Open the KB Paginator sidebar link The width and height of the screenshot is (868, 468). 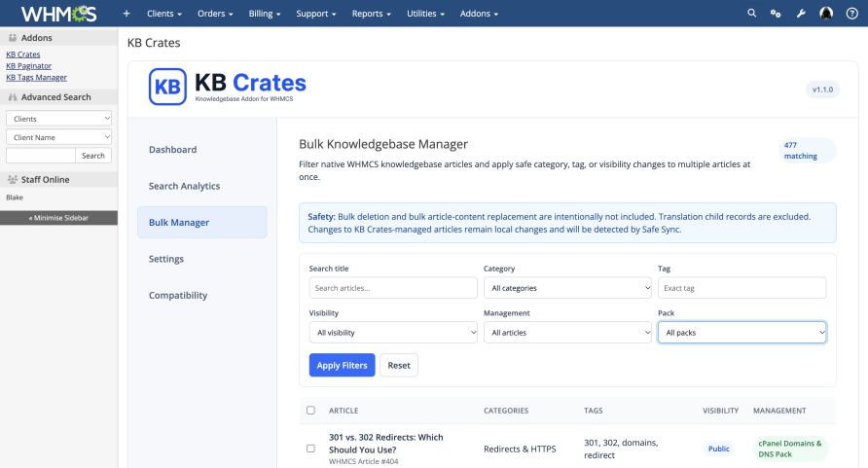point(29,66)
